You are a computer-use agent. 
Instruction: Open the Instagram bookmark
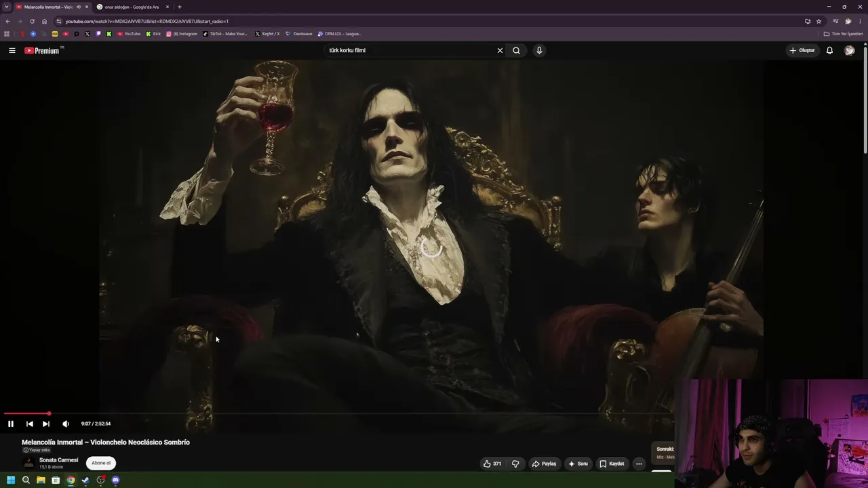pyautogui.click(x=182, y=34)
